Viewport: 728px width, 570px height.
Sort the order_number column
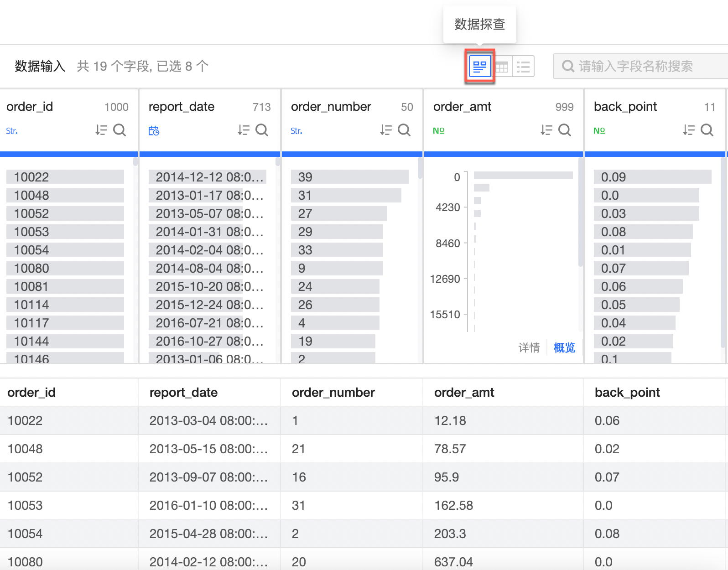coord(385,130)
